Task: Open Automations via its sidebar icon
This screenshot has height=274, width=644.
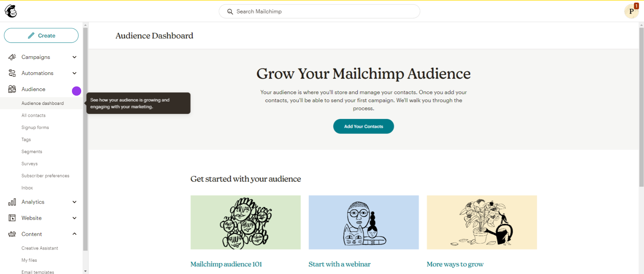Action: tap(12, 73)
